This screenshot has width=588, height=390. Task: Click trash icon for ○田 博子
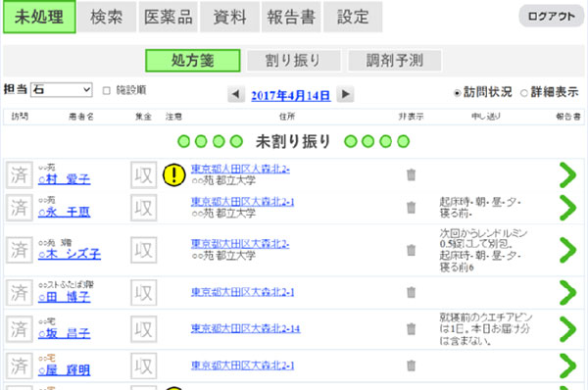(412, 292)
